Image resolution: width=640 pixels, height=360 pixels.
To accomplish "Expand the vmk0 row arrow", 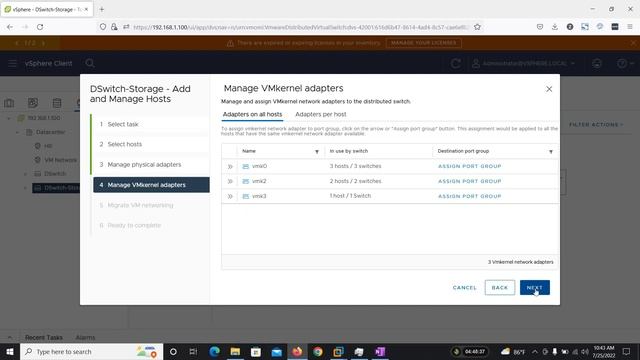I will (x=230, y=167).
